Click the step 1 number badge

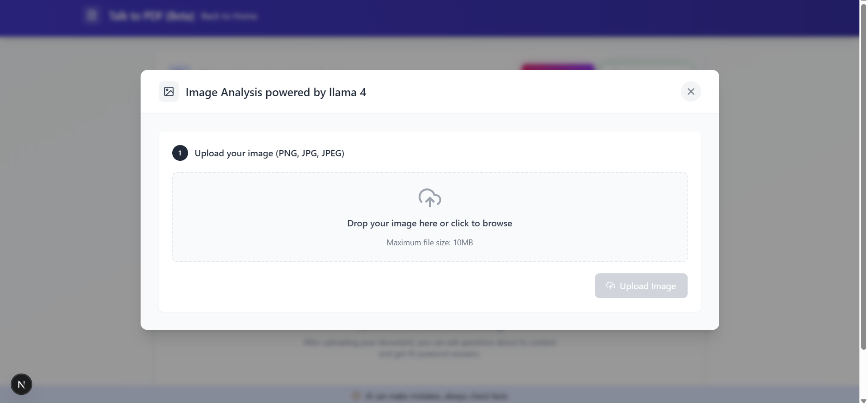click(x=180, y=153)
